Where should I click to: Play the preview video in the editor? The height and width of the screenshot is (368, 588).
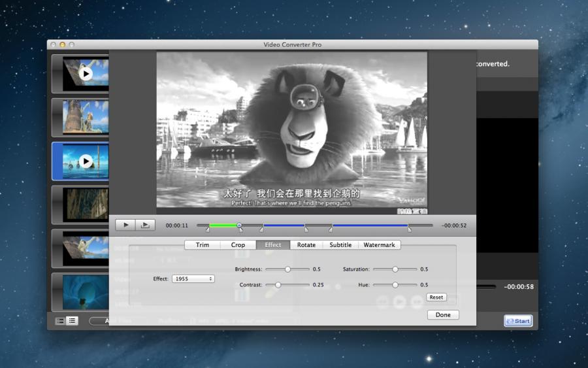pos(125,225)
